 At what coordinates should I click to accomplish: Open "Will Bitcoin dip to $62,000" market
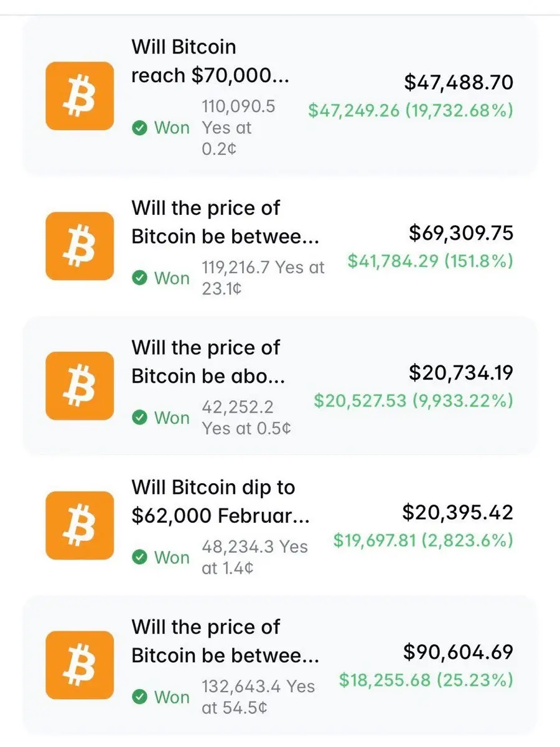(220, 501)
